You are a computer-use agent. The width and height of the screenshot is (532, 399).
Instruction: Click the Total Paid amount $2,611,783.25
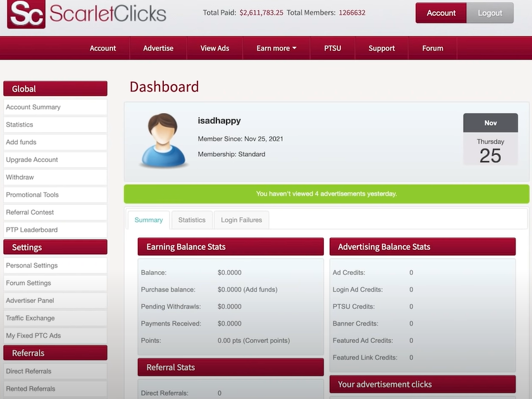click(x=261, y=13)
